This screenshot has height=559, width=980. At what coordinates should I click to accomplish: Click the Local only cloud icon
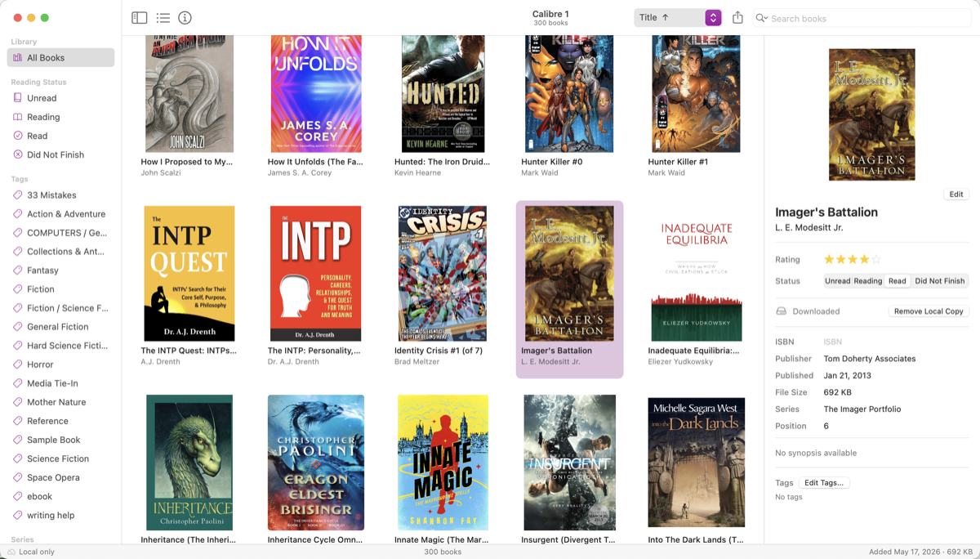pos(11,552)
